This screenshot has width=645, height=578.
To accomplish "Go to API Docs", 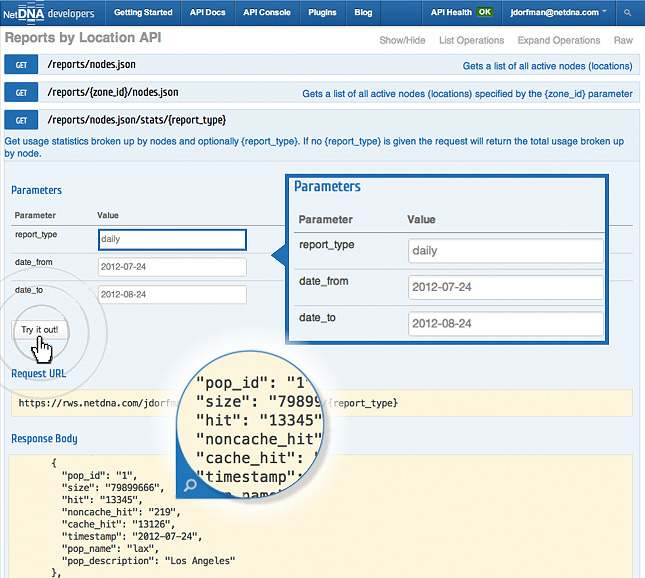I will coord(207,12).
